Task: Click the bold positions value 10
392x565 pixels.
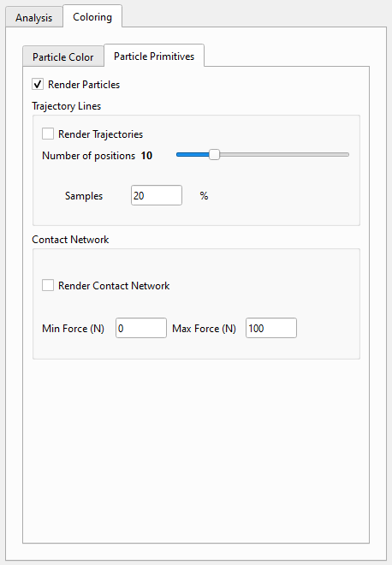Action: (x=146, y=156)
